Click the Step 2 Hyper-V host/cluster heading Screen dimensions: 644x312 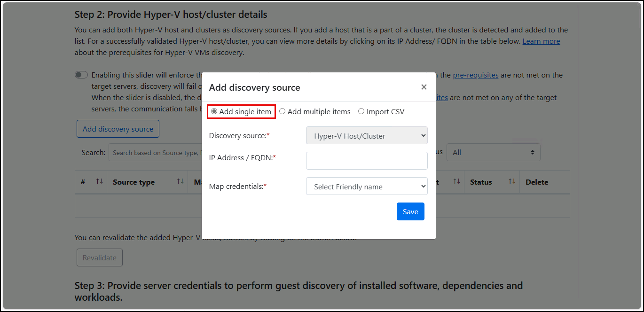[171, 15]
